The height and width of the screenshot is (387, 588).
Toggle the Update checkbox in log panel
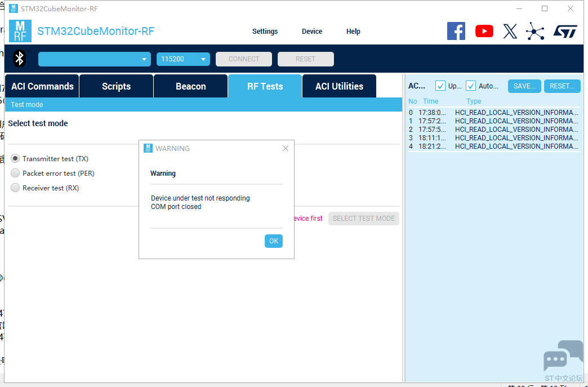point(440,86)
